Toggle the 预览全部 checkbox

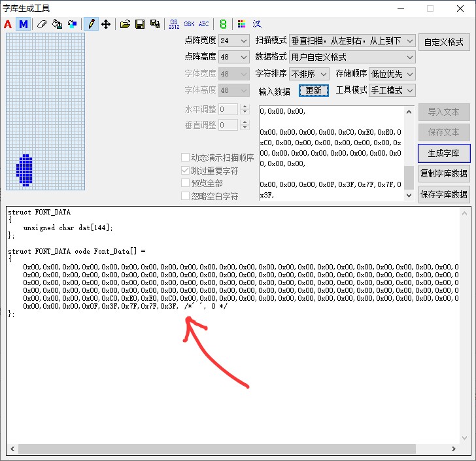tap(185, 183)
